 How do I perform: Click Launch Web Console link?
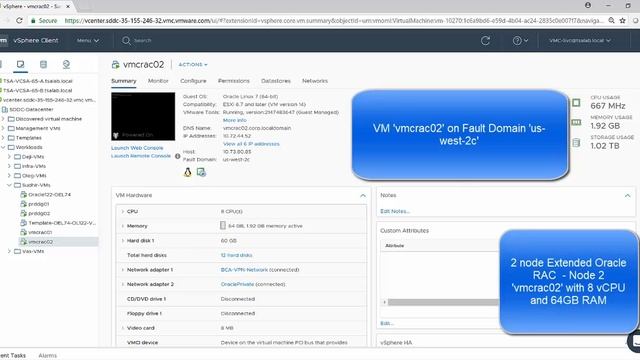(137, 148)
